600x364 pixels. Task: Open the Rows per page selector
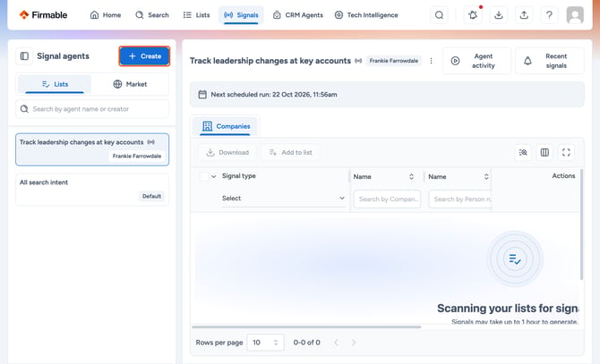(x=266, y=343)
